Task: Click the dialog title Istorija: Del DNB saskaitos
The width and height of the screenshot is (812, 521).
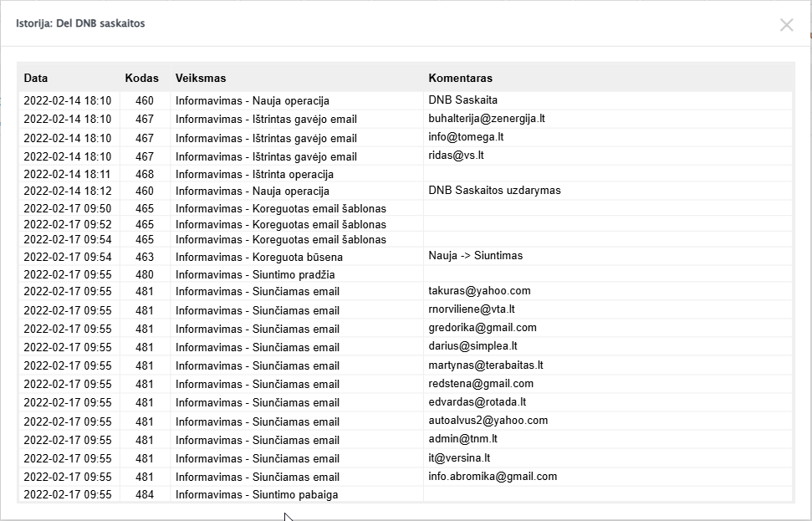Action: click(x=80, y=23)
